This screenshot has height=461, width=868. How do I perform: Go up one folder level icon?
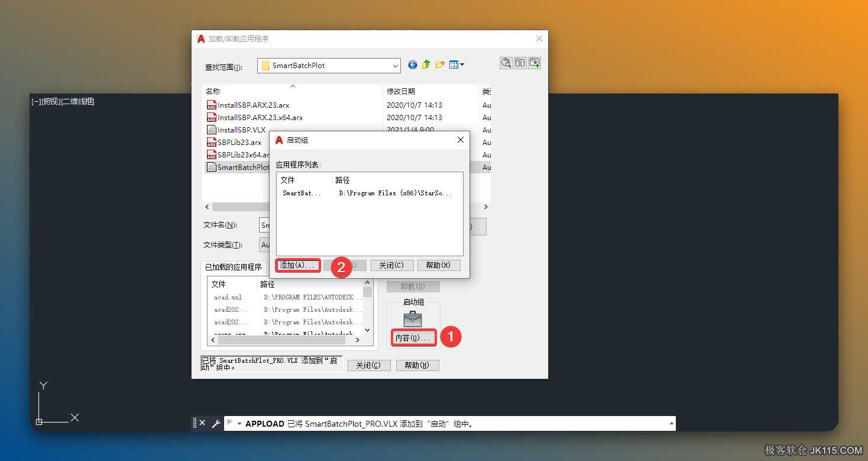pyautogui.click(x=426, y=65)
